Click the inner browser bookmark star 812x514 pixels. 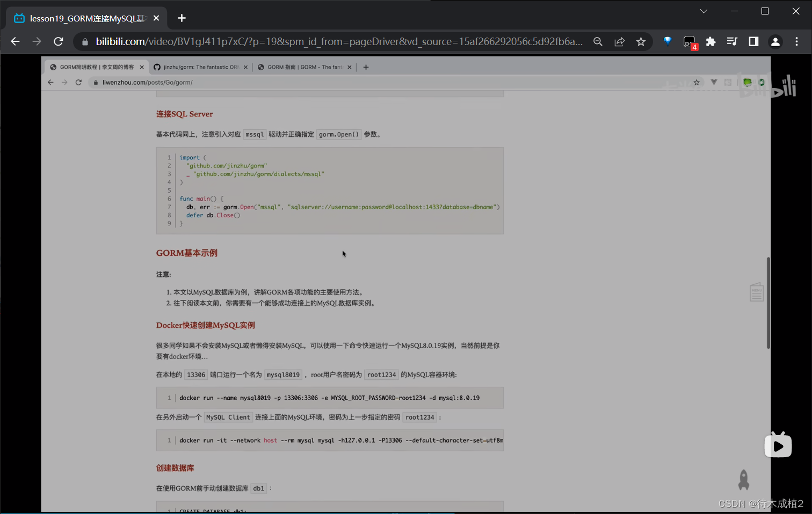pos(697,82)
